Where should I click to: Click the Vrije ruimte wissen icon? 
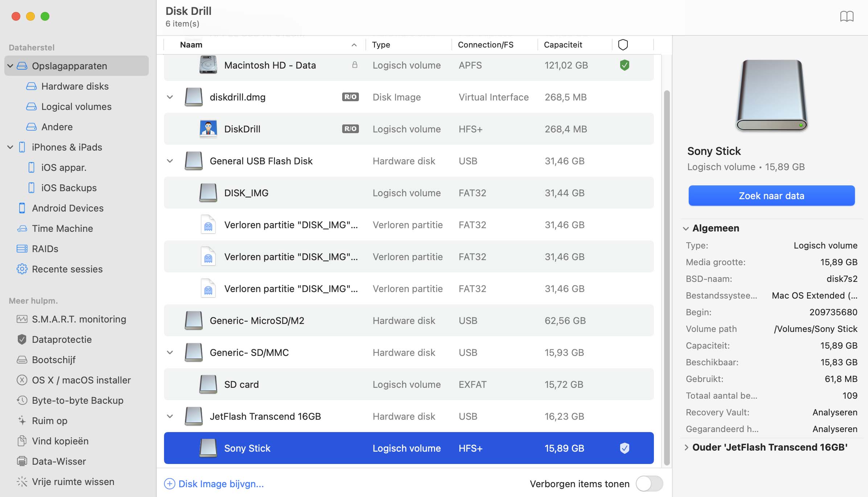click(22, 482)
